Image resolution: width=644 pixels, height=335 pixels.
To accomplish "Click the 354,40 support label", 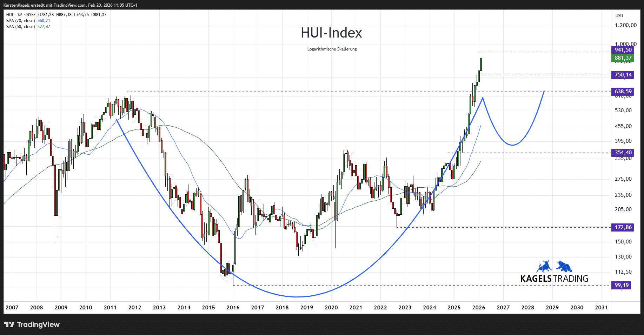I will [x=622, y=153].
